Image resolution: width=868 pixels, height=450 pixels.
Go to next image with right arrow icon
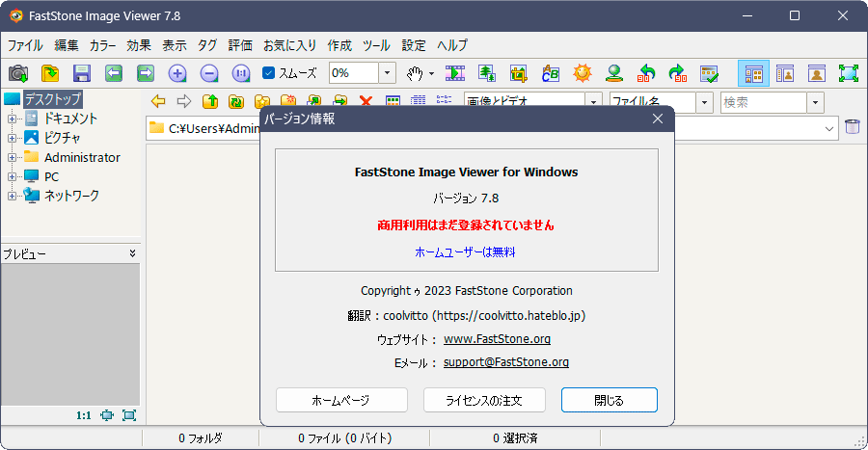[x=146, y=73]
